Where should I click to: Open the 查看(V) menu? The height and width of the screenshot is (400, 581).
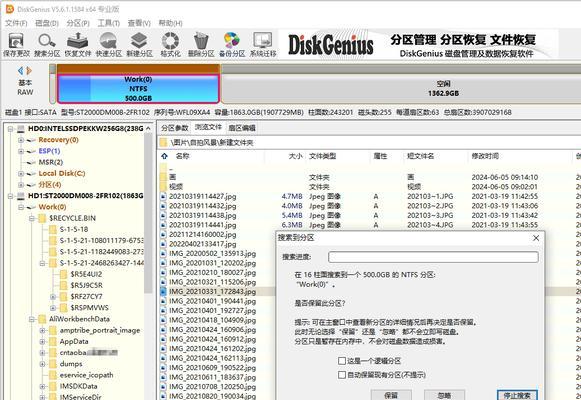point(139,23)
